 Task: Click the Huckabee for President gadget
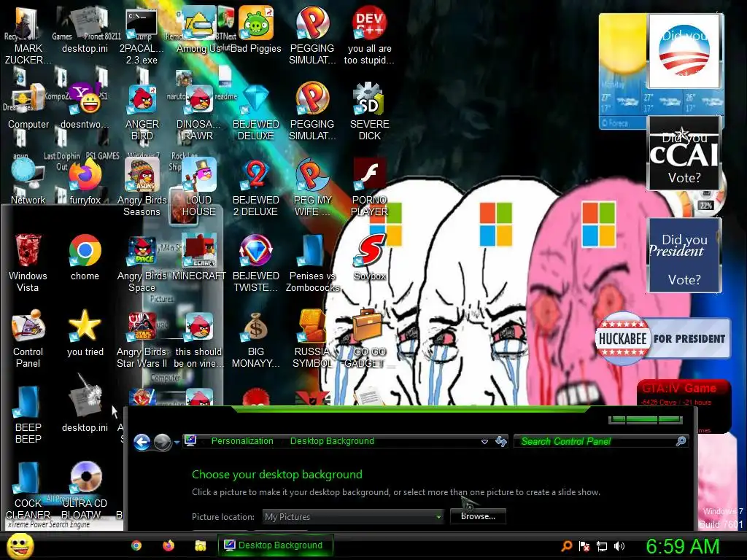[x=662, y=338]
